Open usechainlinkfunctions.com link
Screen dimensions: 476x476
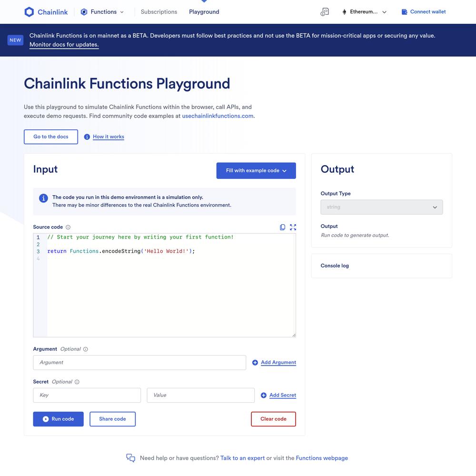click(x=218, y=116)
